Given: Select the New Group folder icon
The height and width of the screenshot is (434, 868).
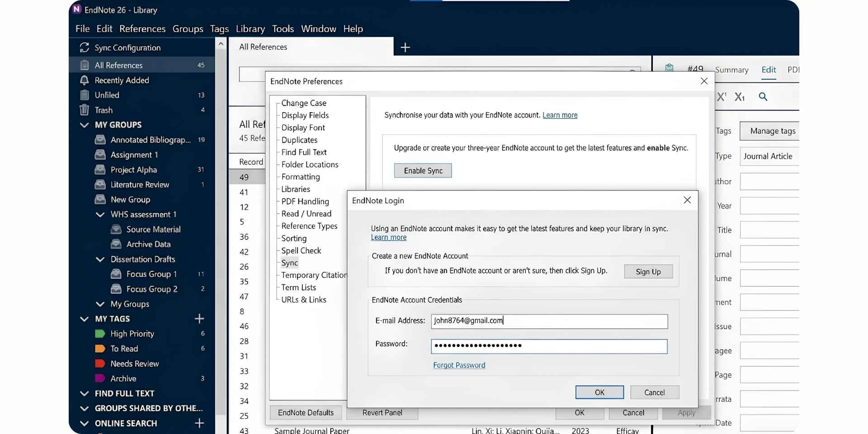Looking at the screenshot, I should pos(100,199).
